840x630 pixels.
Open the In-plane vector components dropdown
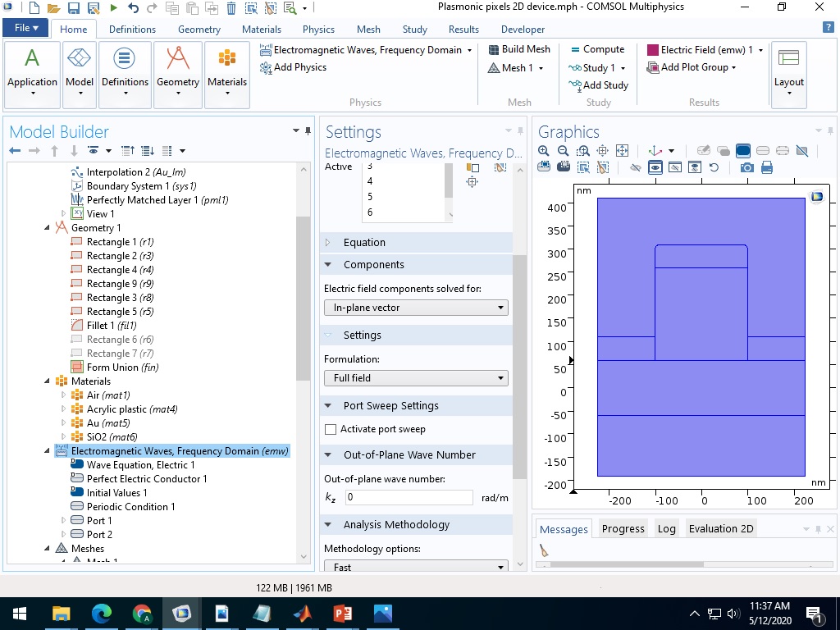pos(416,308)
